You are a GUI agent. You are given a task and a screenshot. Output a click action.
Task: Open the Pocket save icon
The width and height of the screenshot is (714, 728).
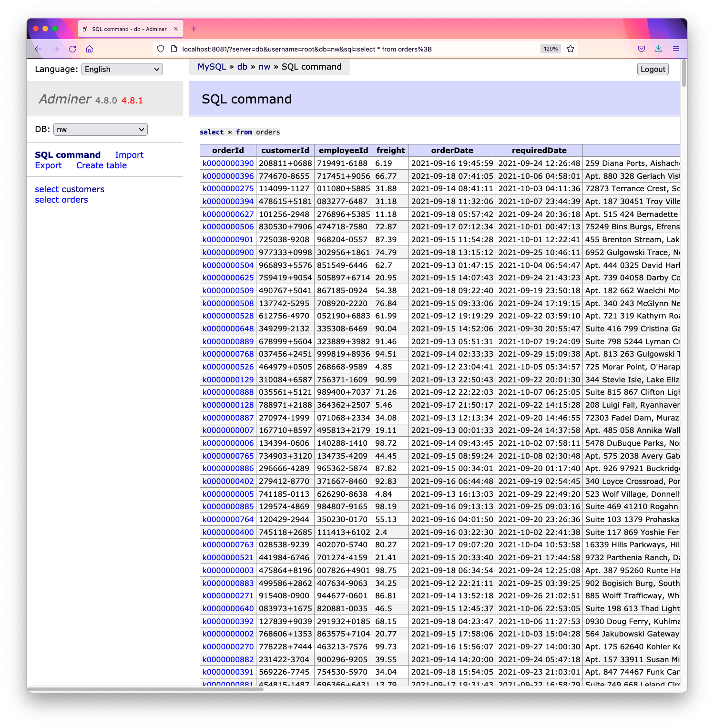point(642,49)
